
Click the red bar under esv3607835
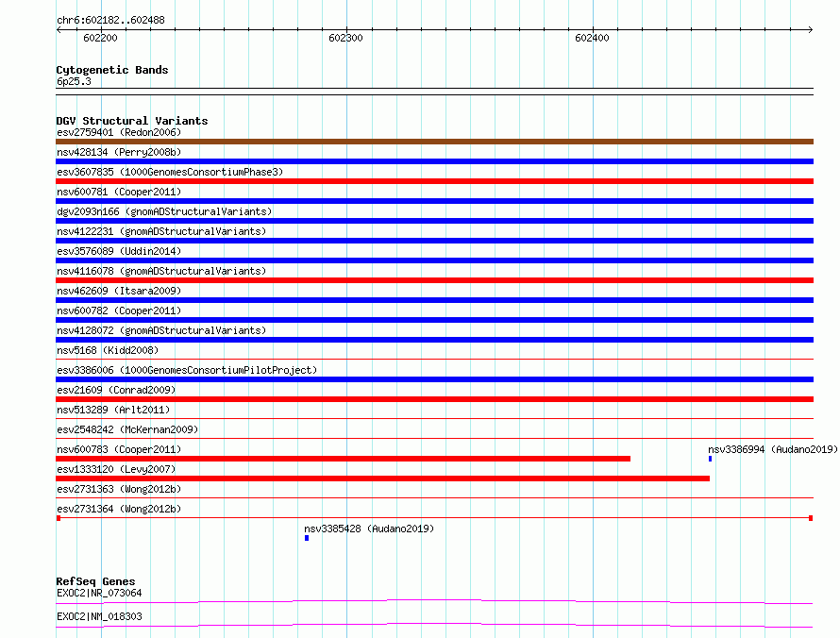434,181
